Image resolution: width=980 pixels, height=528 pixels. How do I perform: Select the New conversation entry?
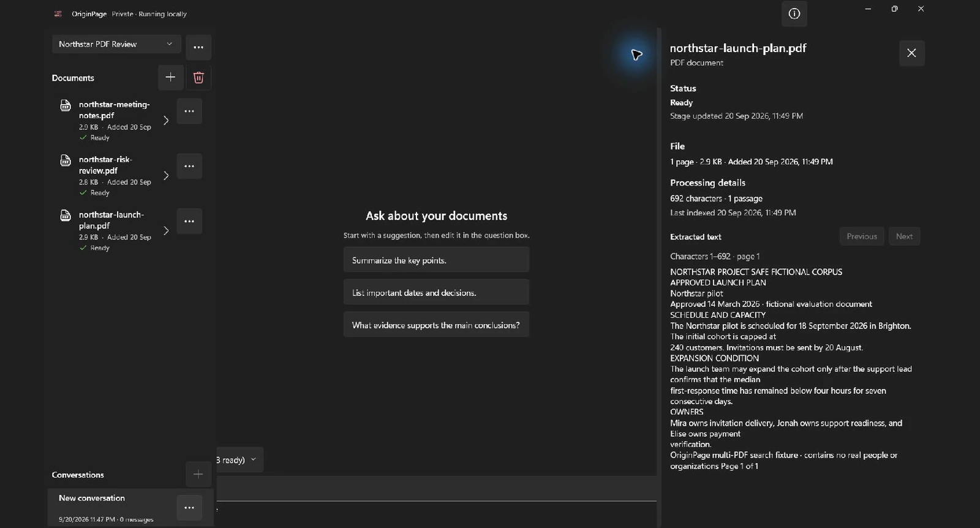click(x=131, y=507)
